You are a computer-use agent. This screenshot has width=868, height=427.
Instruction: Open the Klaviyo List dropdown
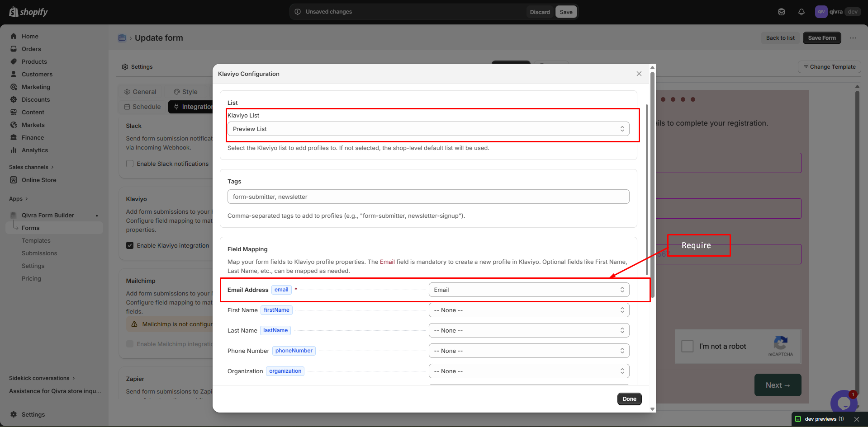tap(428, 129)
